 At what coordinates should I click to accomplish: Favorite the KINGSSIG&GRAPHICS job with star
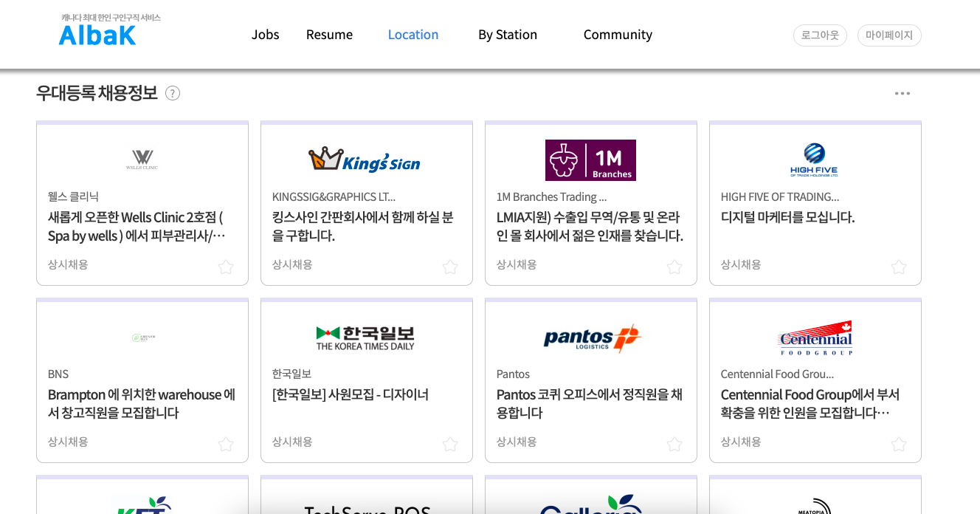(x=450, y=267)
